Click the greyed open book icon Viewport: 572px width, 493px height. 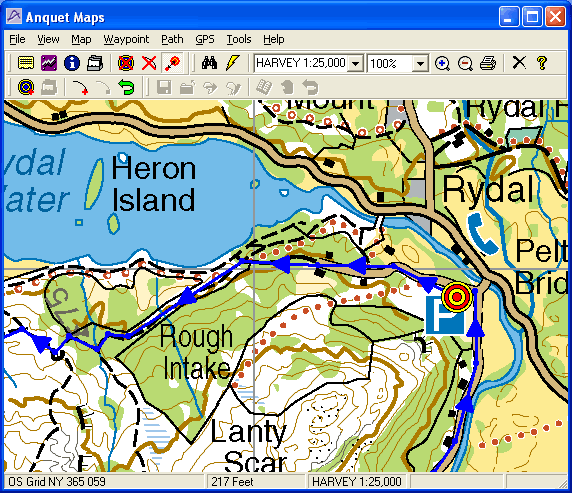(x=263, y=88)
